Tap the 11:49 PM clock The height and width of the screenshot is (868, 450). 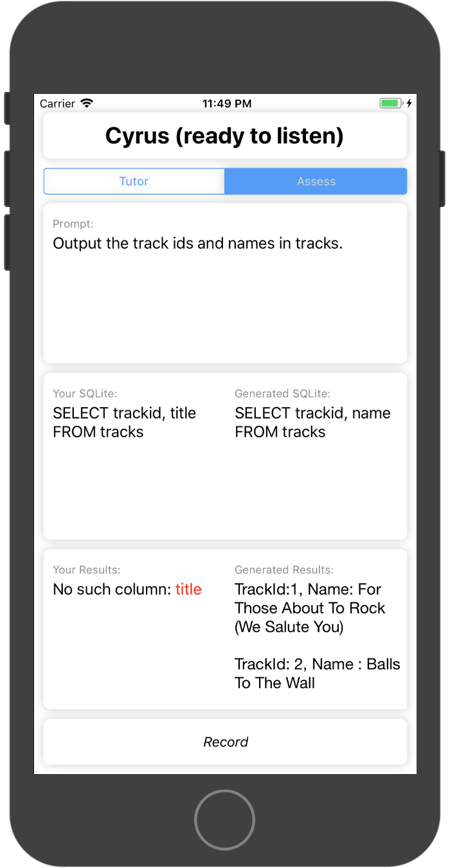[x=226, y=104]
